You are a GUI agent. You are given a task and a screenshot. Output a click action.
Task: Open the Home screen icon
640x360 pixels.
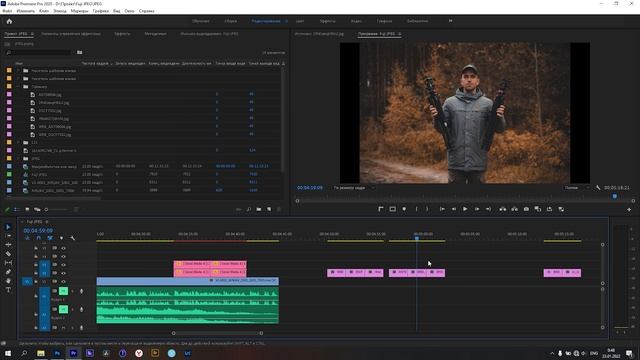pos(9,21)
